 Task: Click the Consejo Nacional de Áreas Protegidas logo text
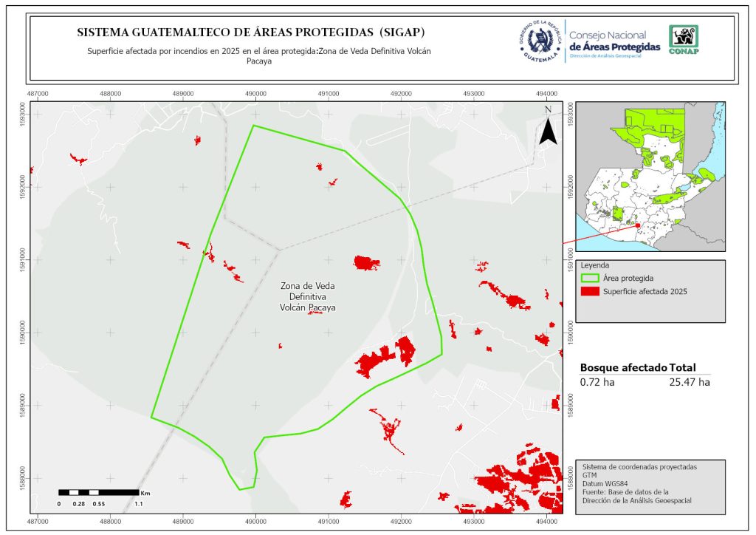[x=614, y=41]
